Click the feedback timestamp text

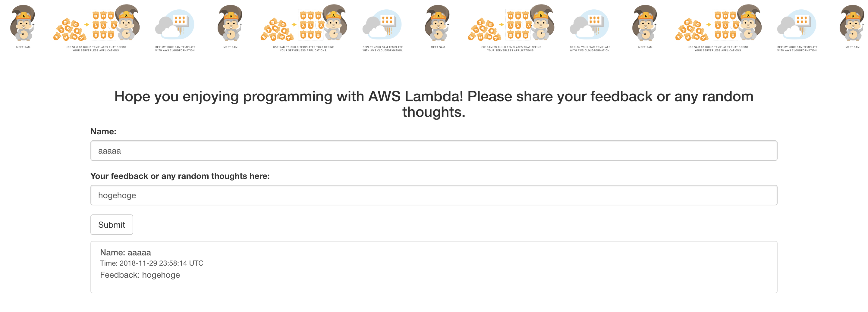click(152, 263)
